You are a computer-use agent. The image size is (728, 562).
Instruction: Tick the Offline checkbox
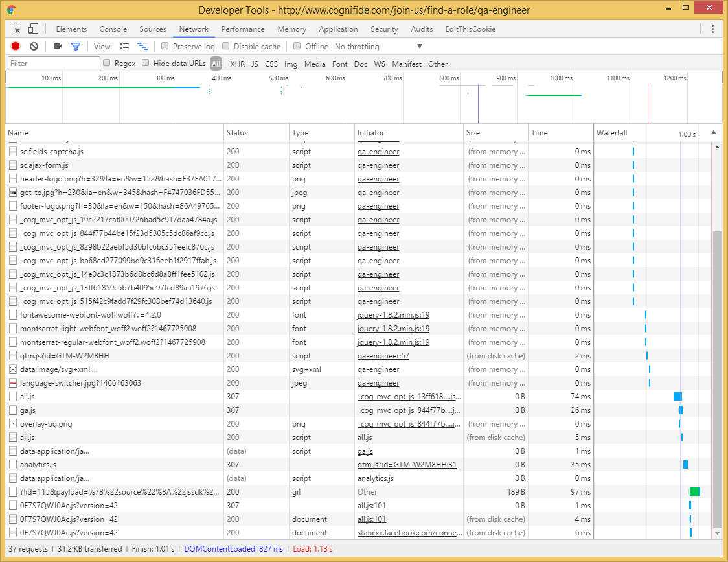click(x=297, y=46)
